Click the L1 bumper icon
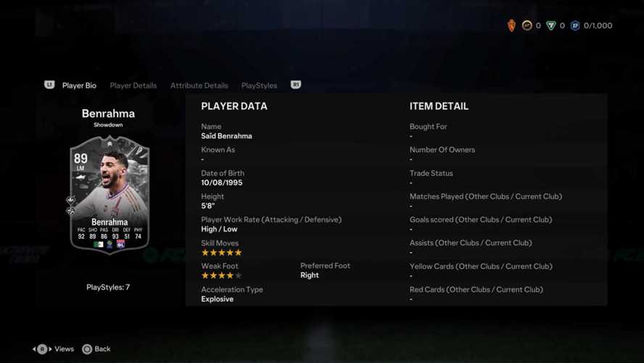Viewport: 644px width, 363px height. [x=49, y=85]
